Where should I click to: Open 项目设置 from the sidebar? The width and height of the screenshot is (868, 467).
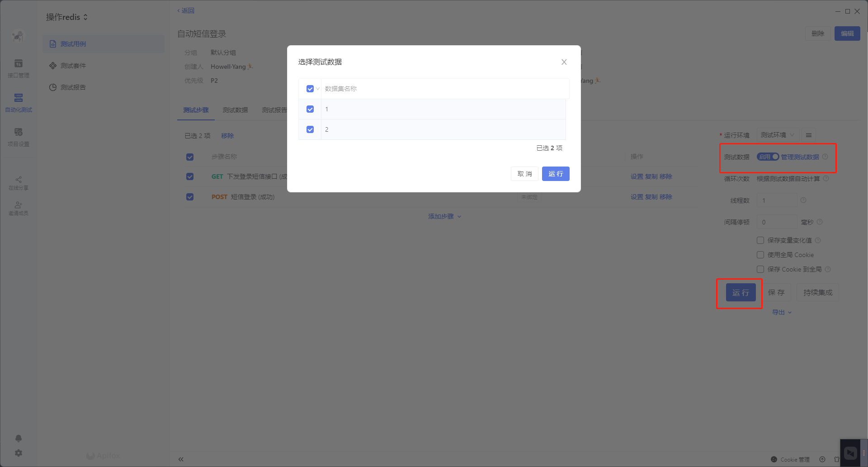[x=18, y=137]
